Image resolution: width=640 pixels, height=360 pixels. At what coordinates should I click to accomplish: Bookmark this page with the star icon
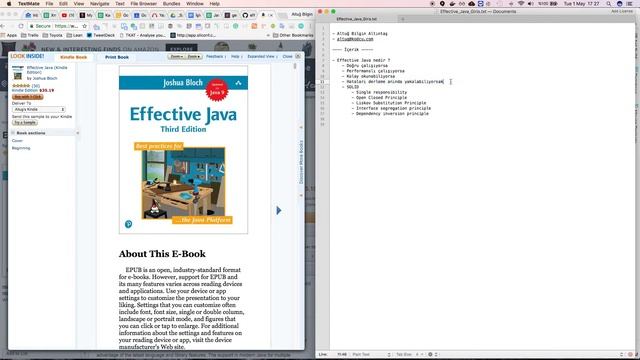84,26
